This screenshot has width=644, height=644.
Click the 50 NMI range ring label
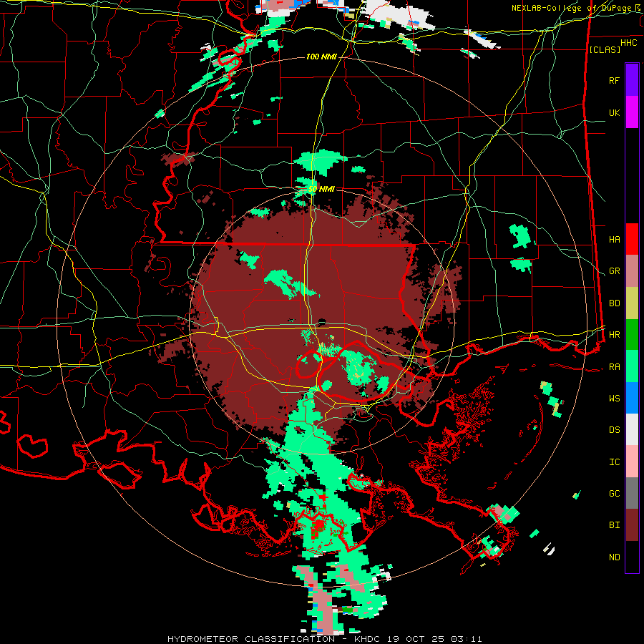point(321,190)
